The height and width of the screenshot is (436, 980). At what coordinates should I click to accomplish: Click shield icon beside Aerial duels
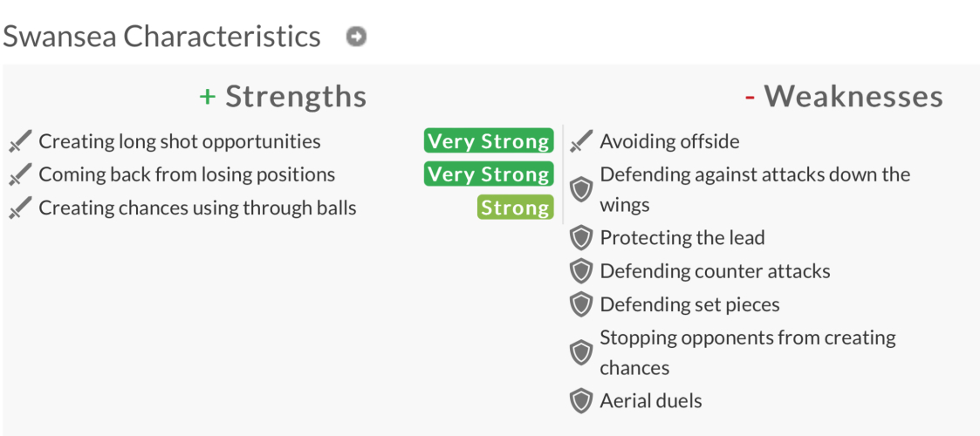coord(581,401)
